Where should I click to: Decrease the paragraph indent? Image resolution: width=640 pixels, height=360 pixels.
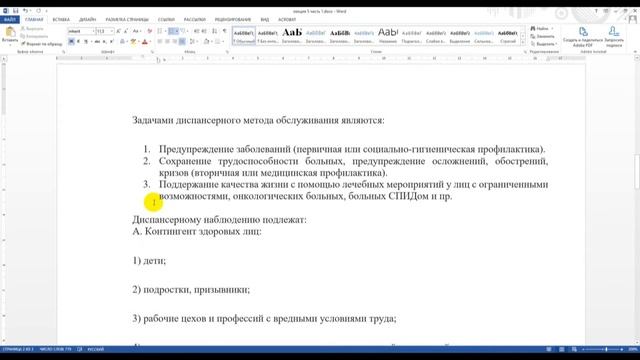point(196,31)
